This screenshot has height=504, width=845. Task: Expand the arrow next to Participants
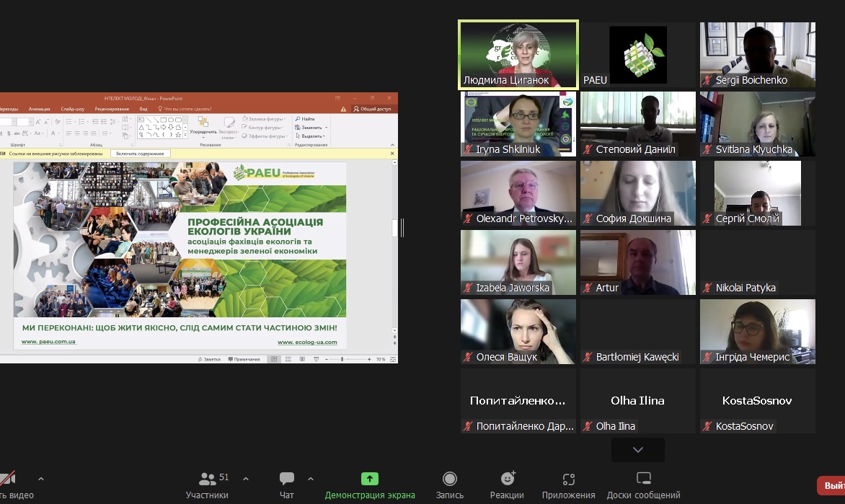coord(246,479)
